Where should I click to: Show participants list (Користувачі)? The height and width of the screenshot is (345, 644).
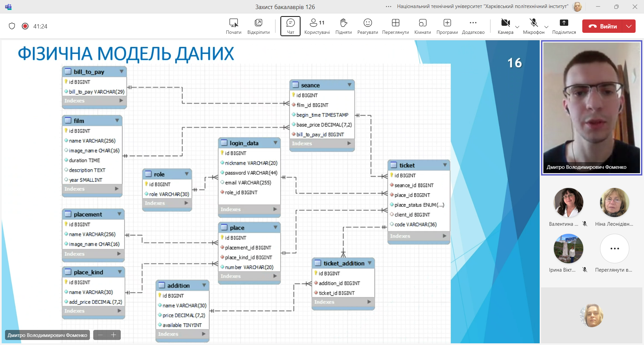tap(317, 26)
